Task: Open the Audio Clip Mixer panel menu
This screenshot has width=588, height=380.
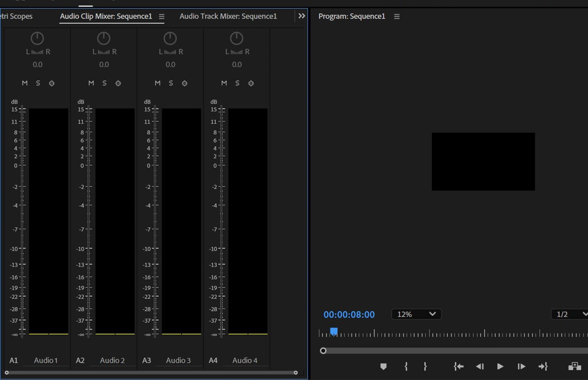Action: [161, 16]
